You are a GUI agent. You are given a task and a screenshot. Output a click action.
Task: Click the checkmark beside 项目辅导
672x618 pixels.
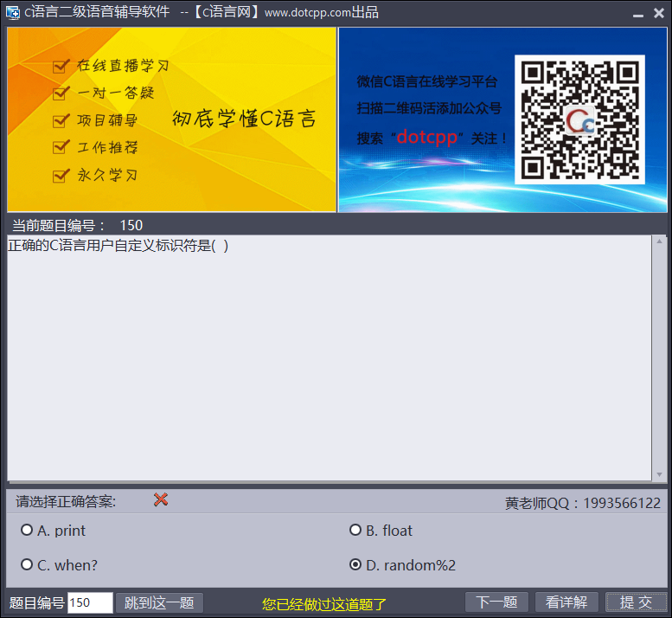[61, 120]
